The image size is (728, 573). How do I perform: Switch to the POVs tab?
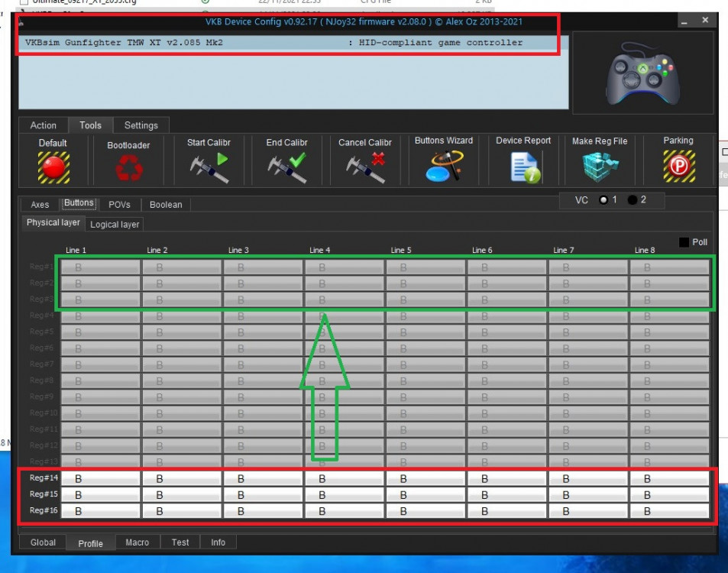point(119,205)
